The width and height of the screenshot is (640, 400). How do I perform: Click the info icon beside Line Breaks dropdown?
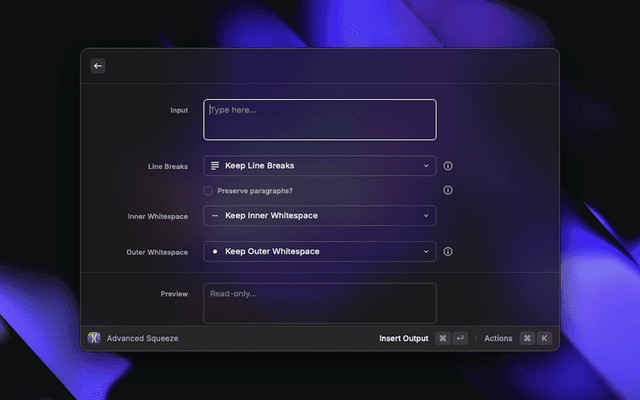point(448,166)
